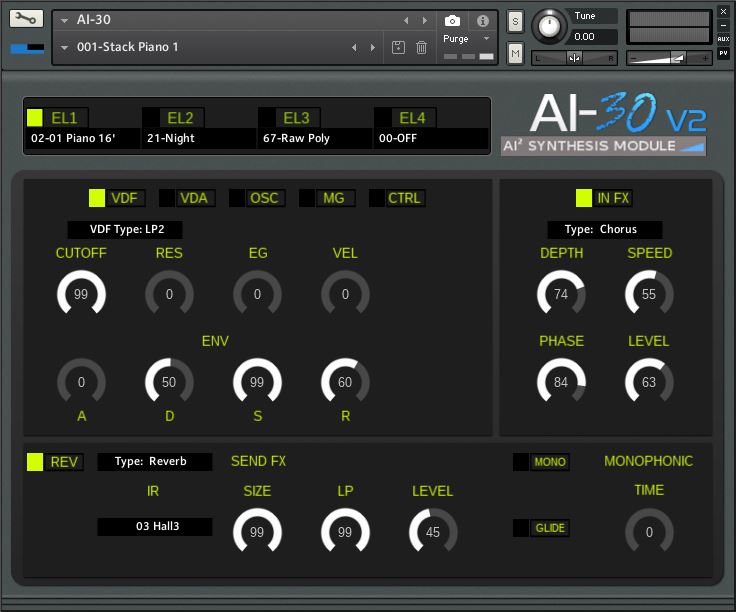Click the RES knob
The height and width of the screenshot is (612, 736).
[169, 294]
